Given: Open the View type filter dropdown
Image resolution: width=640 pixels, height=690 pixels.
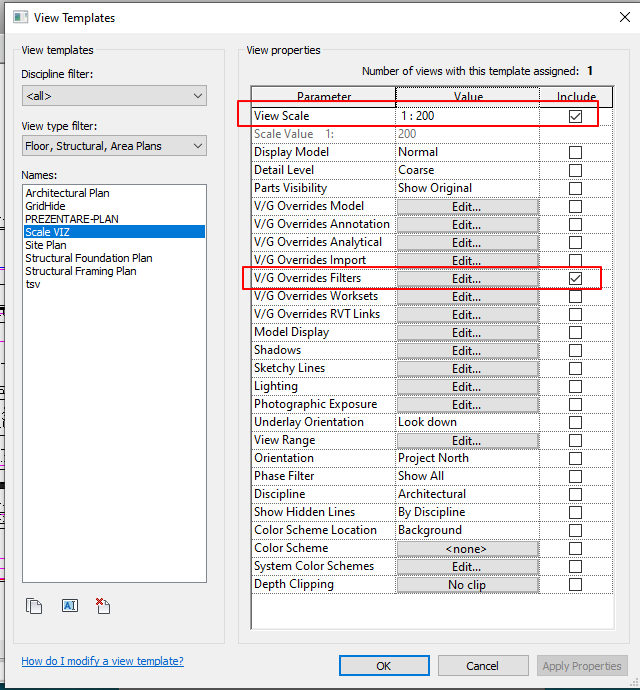Looking at the screenshot, I should (x=114, y=146).
